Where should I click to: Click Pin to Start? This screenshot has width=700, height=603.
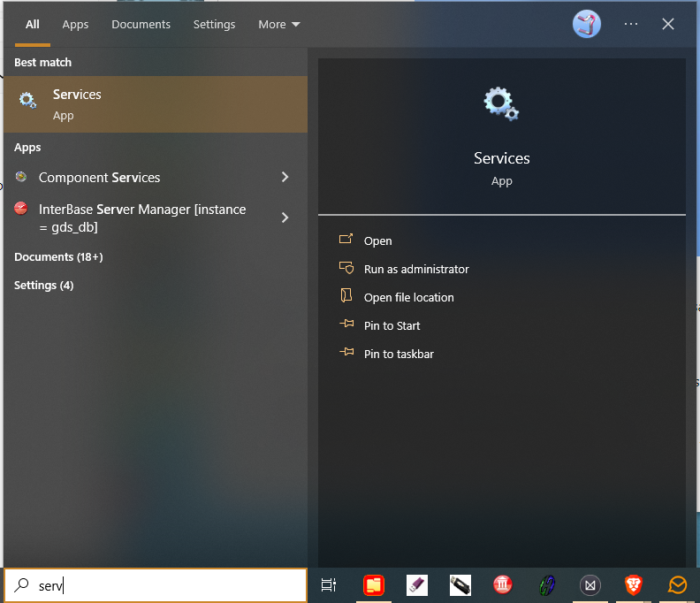392,325
